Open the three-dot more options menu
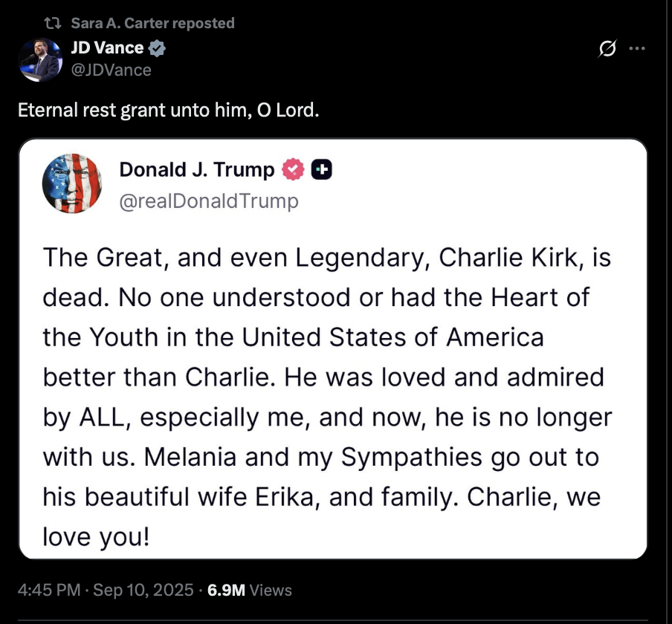Viewport: 672px width, 624px height. tap(636, 50)
